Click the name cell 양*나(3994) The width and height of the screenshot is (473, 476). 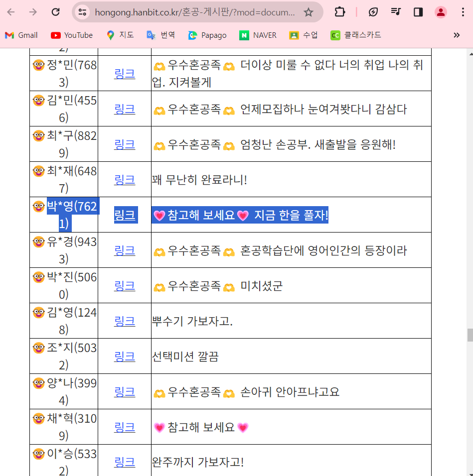pyautogui.click(x=64, y=392)
